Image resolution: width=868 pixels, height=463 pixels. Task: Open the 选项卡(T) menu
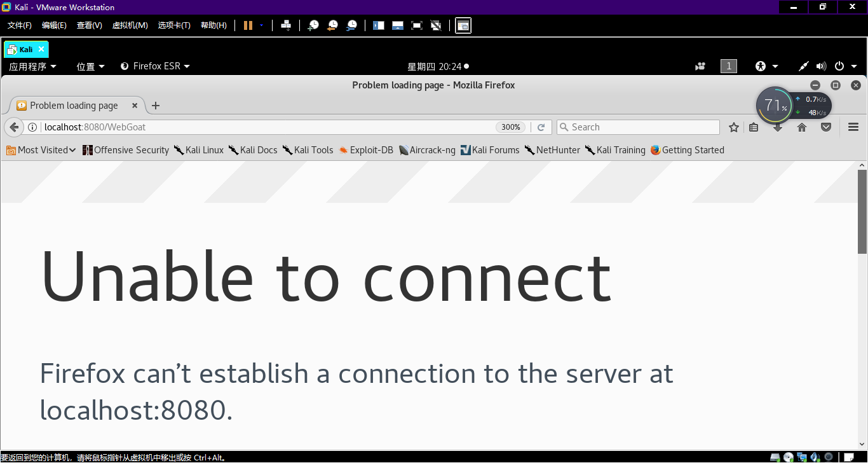point(174,25)
